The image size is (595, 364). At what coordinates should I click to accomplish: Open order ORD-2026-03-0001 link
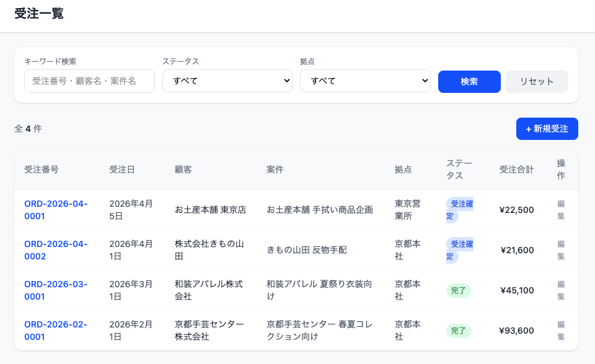tap(56, 290)
